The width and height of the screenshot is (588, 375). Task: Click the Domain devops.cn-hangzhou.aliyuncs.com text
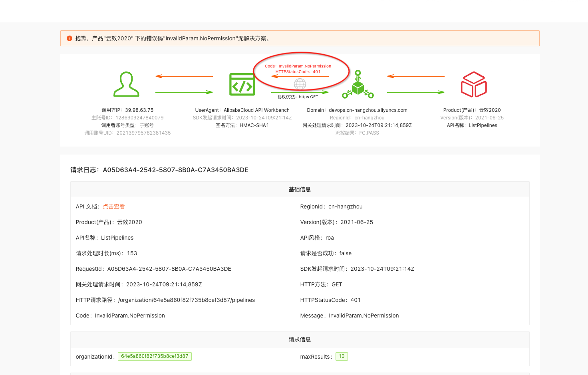tap(357, 110)
